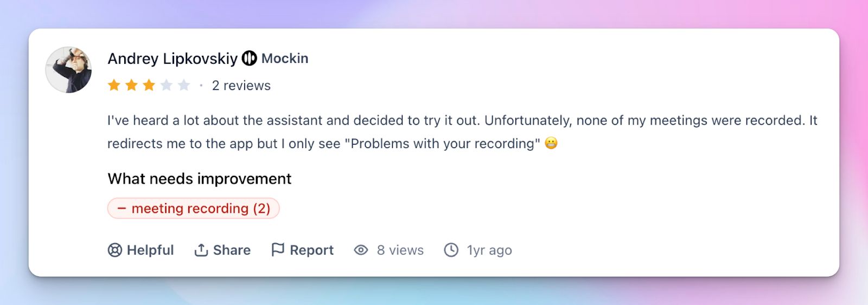
Task: Click the grimacing emoji in the review
Action: point(551,143)
